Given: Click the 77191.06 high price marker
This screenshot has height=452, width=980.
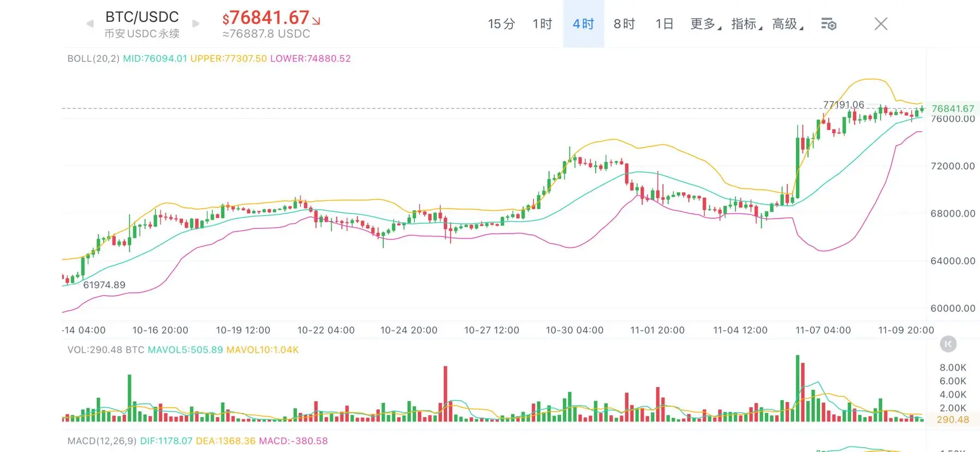Looking at the screenshot, I should pyautogui.click(x=844, y=104).
